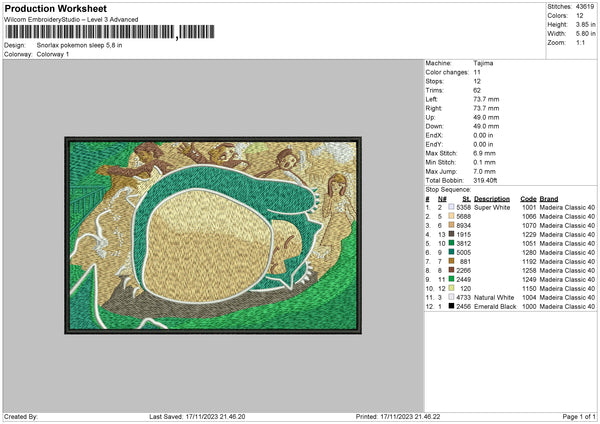Click the Width value '5.80 in'
The image size is (600, 424).
tap(585, 34)
